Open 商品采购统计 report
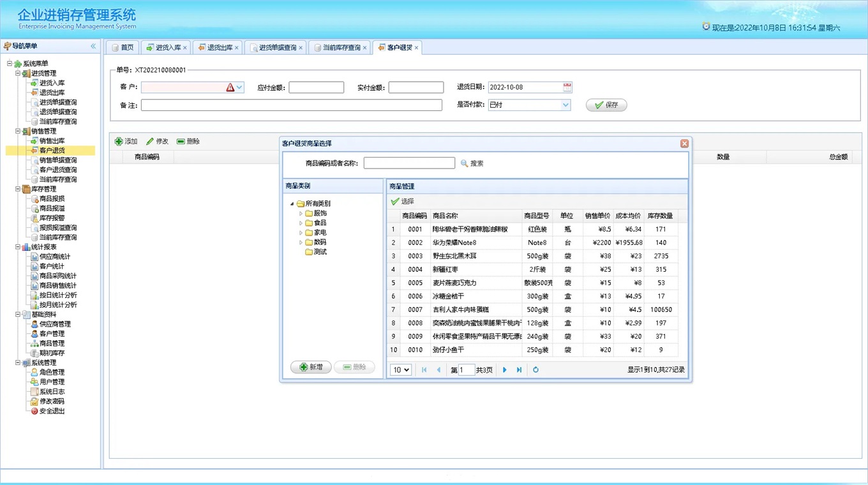This screenshot has width=868, height=485. [58, 276]
